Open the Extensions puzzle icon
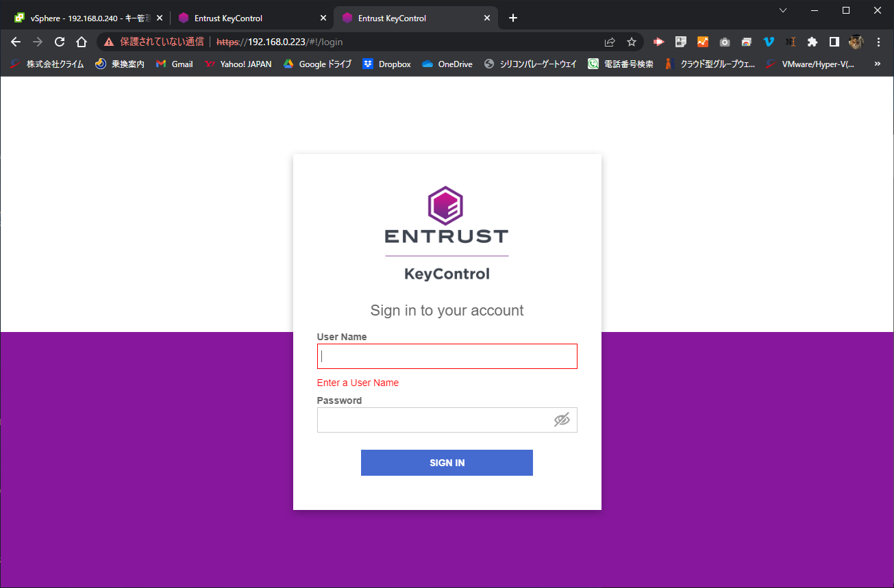The height and width of the screenshot is (588, 894). pos(812,42)
